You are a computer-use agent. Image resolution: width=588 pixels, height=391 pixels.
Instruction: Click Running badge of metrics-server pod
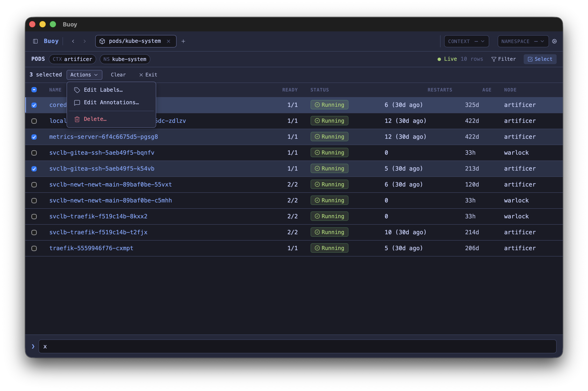329,137
